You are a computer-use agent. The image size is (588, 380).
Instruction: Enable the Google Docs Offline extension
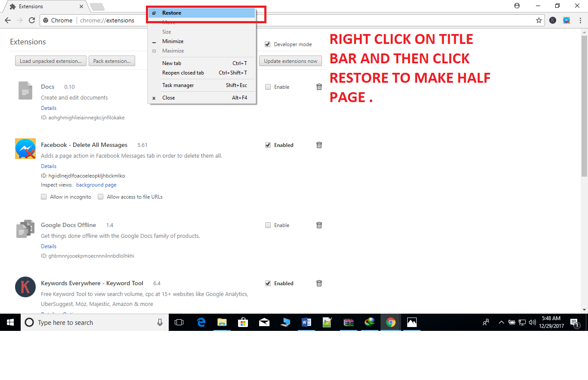coord(268,225)
